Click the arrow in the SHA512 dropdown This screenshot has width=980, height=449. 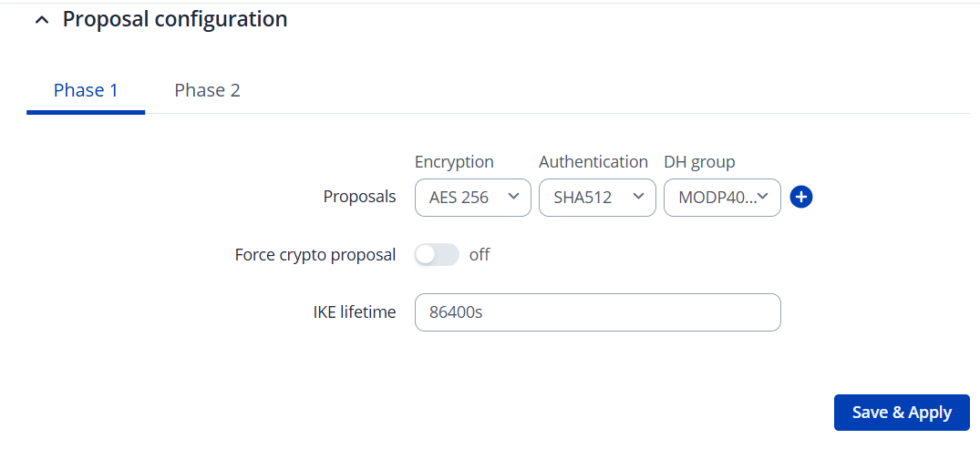point(638,196)
